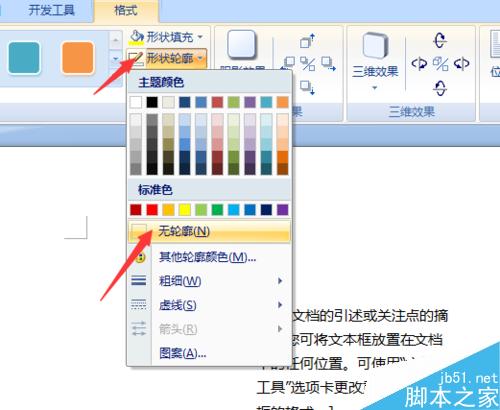Screen dimensions: 500x410
Task: Pick purple theme color in top row
Action: coord(250,102)
